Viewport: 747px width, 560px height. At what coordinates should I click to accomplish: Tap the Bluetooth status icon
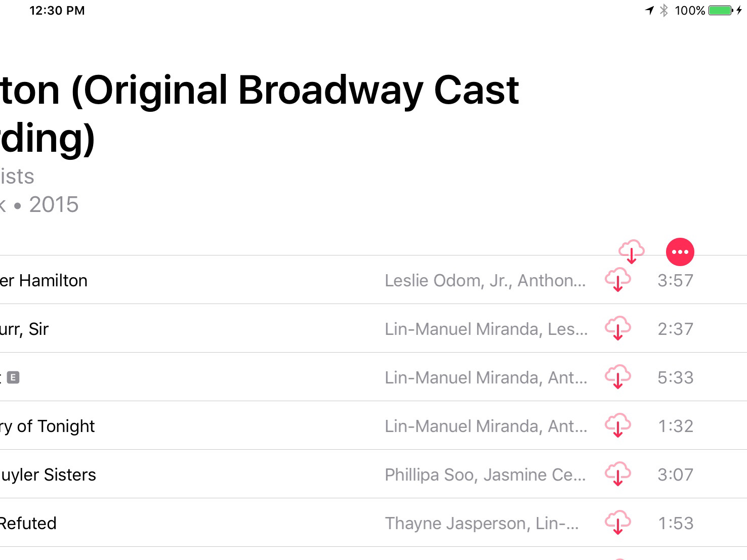click(664, 10)
